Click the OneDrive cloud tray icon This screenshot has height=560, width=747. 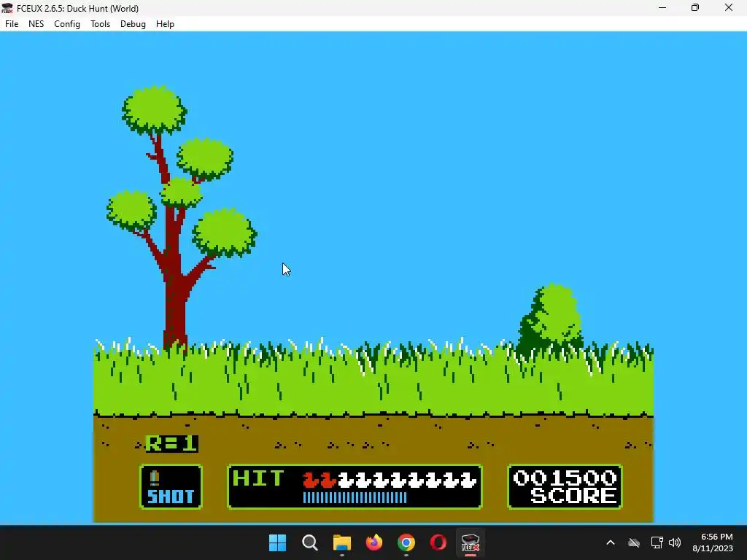tap(634, 542)
